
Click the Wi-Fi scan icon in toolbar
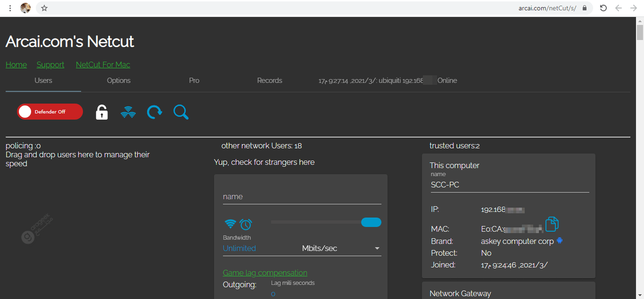coord(128,112)
